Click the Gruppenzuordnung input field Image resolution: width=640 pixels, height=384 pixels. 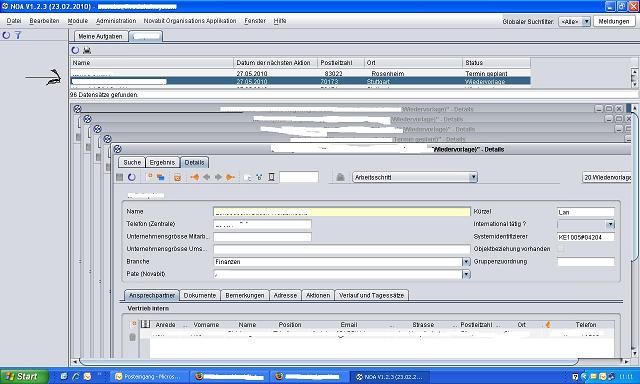[586, 262]
